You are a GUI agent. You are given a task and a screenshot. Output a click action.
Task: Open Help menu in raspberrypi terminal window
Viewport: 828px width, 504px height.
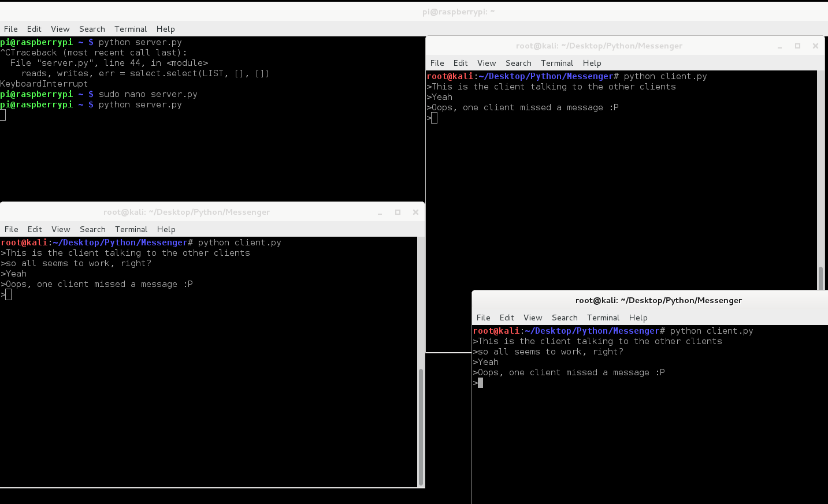(165, 29)
